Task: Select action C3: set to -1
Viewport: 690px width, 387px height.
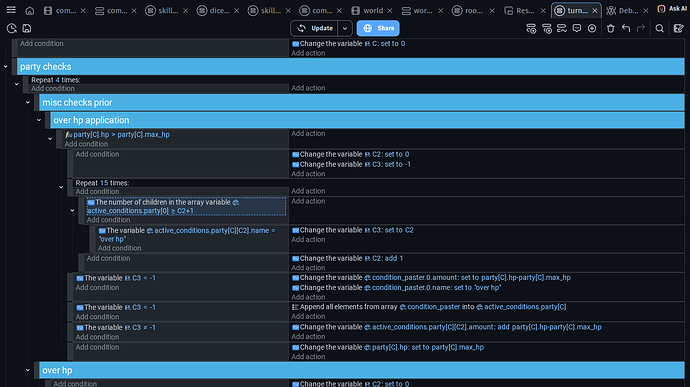Action: pos(352,164)
